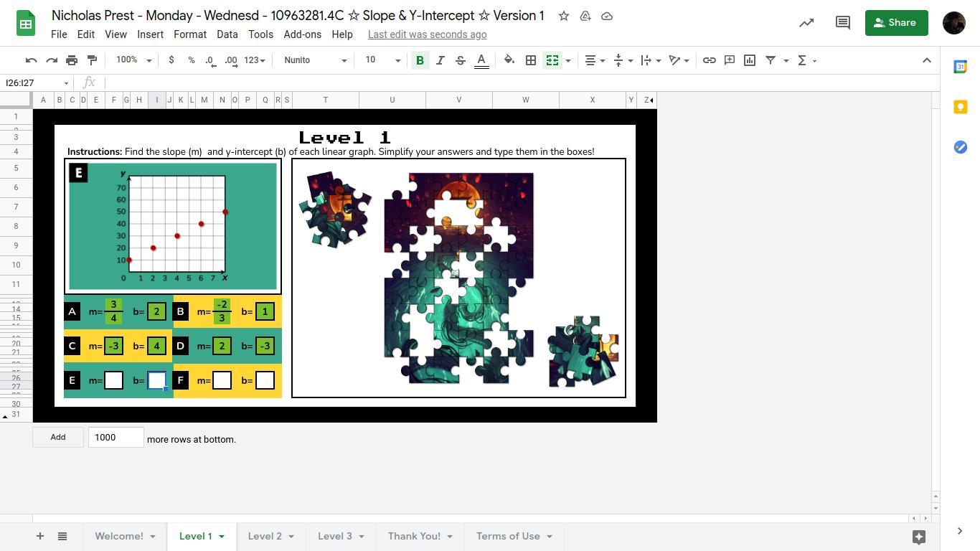Open the Format menu
The height and width of the screenshot is (551, 980).
(x=190, y=34)
